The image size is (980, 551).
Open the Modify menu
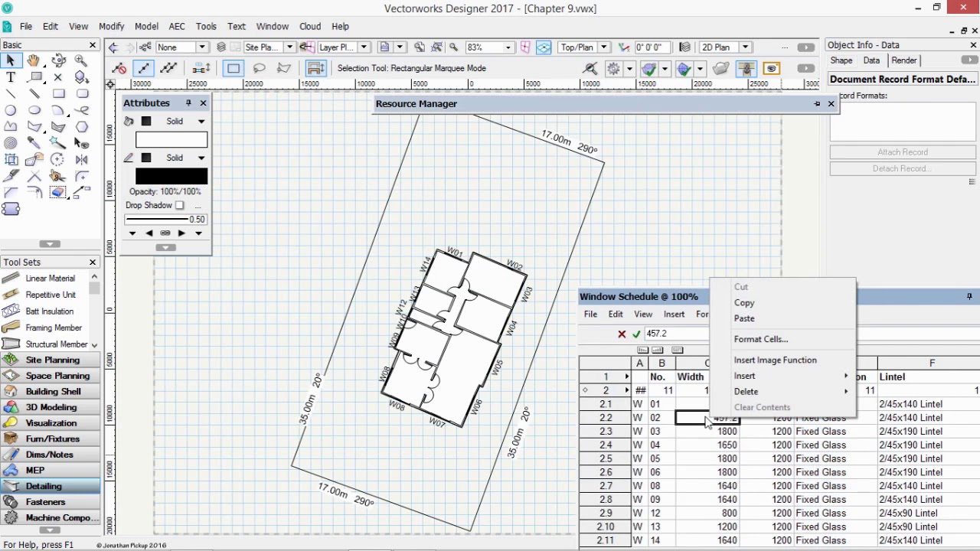pyautogui.click(x=111, y=26)
